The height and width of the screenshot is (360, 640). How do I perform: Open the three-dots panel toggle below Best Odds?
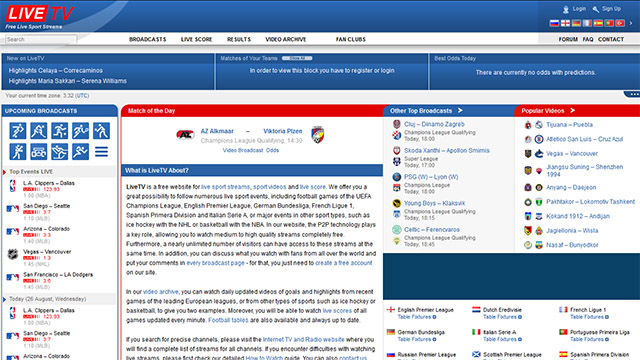pyautogui.click(x=633, y=94)
